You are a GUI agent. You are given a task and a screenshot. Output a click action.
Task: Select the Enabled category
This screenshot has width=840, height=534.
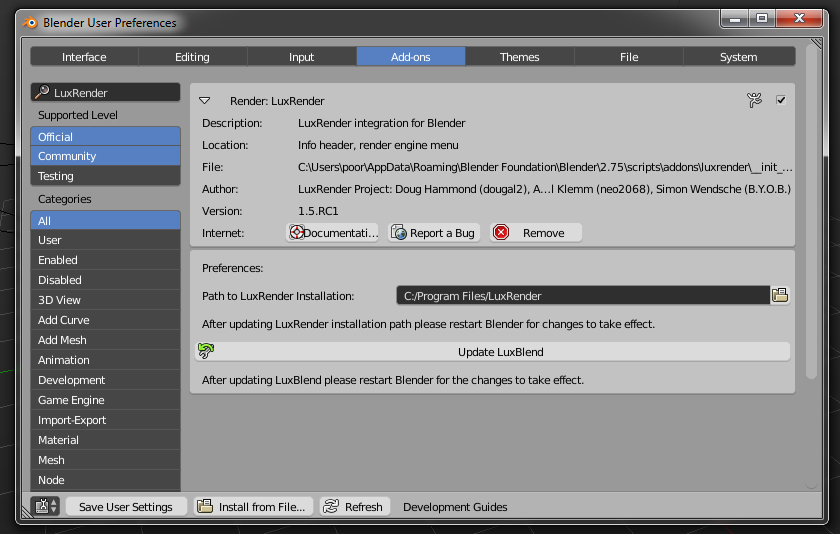point(106,260)
